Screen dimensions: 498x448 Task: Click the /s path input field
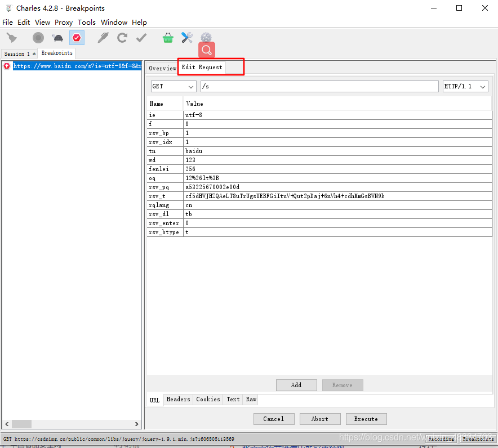(319, 86)
